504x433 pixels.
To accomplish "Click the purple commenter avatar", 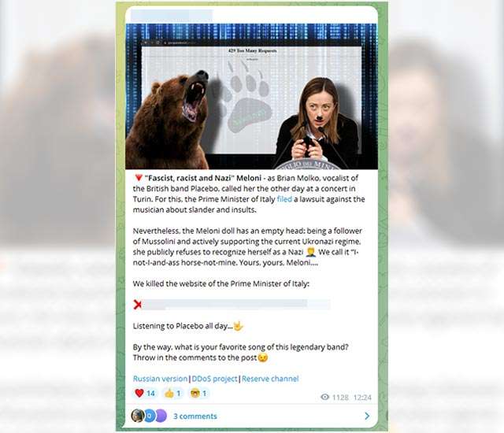I will point(161,416).
